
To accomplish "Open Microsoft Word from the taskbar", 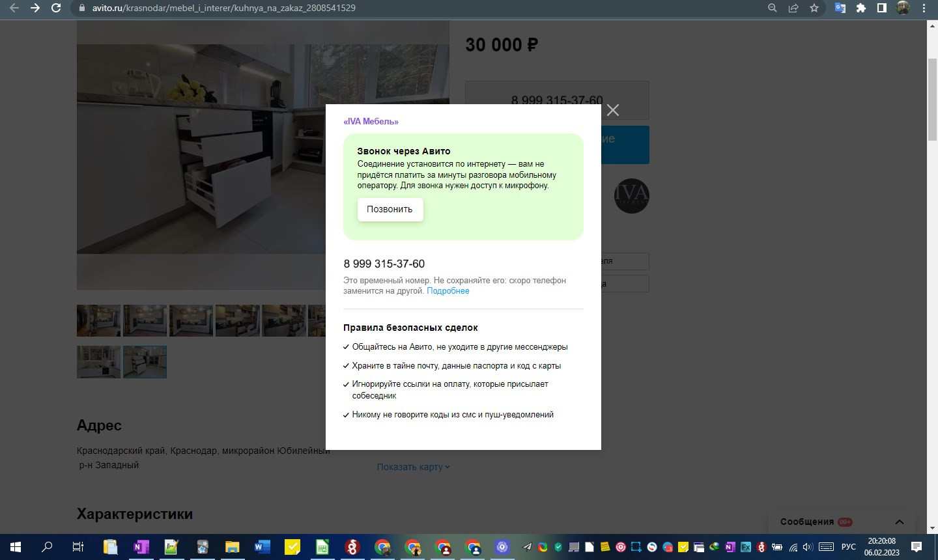I will (x=262, y=547).
